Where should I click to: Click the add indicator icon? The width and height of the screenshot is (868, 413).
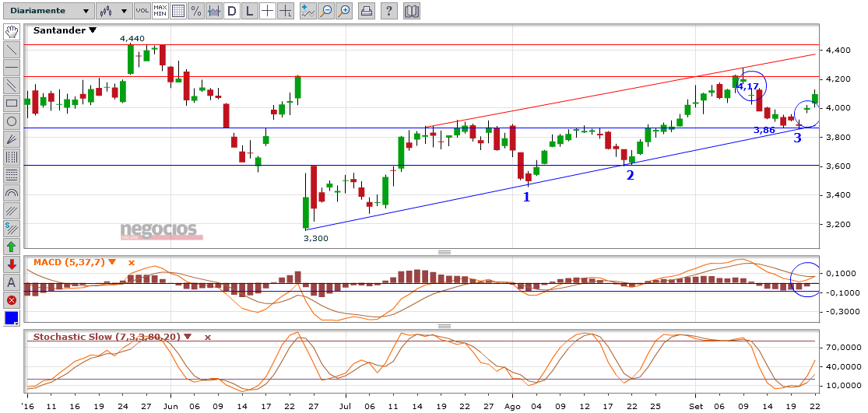pos(308,11)
